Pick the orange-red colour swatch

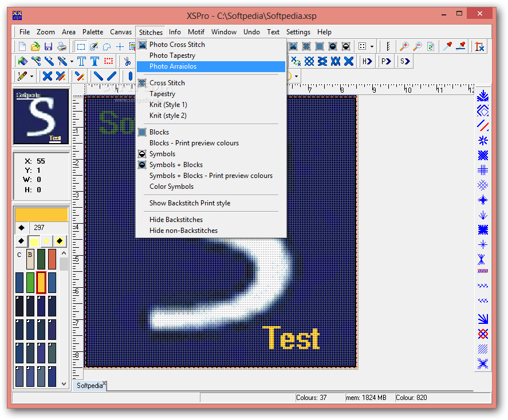click(52, 259)
